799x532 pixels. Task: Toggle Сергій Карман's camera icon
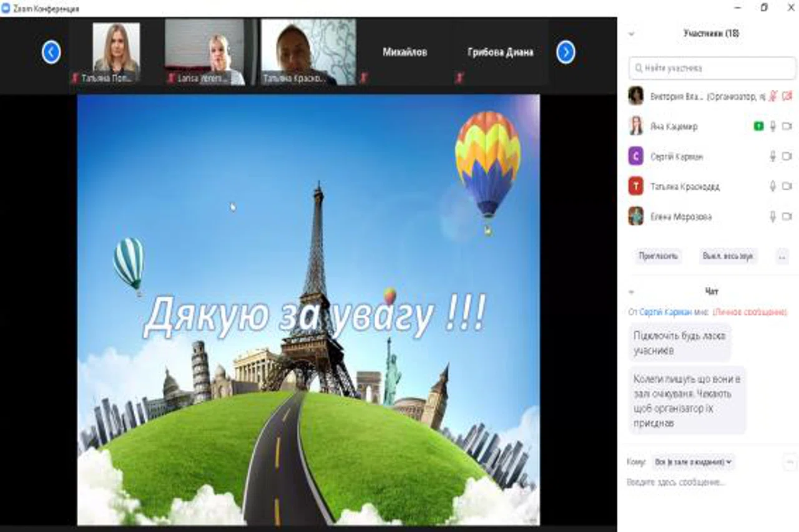tap(787, 157)
